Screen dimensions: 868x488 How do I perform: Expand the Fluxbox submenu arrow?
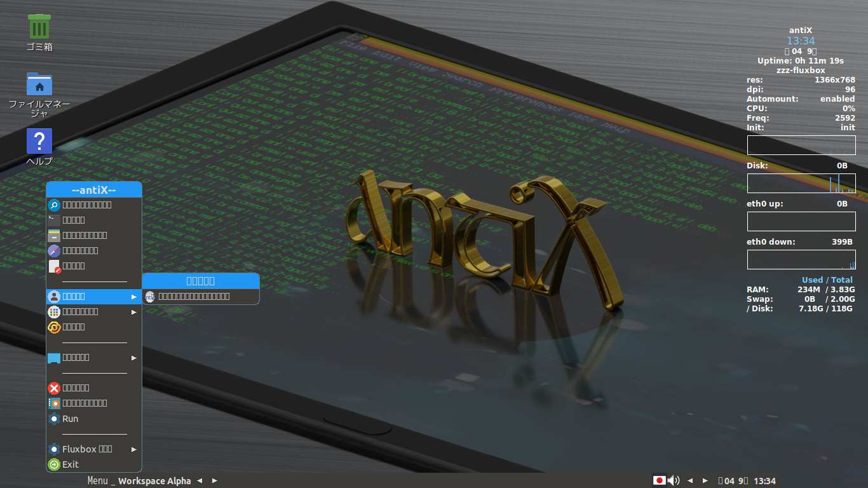tap(134, 449)
